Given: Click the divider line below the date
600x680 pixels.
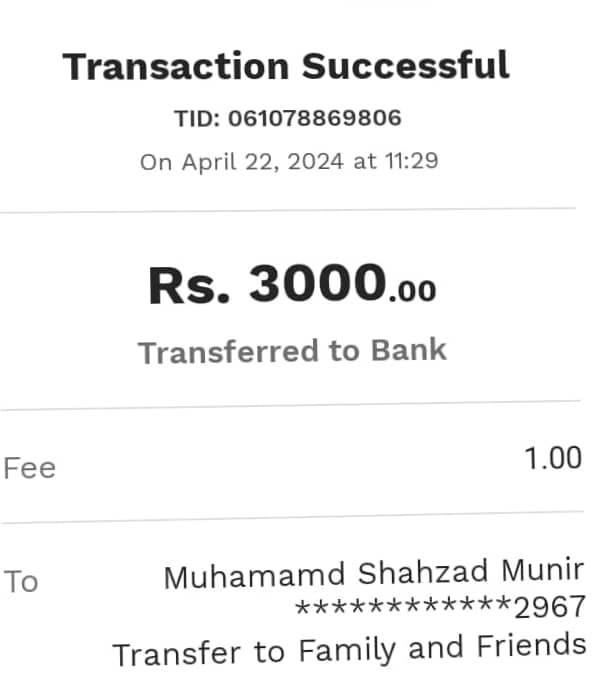Looking at the screenshot, I should point(288,211).
